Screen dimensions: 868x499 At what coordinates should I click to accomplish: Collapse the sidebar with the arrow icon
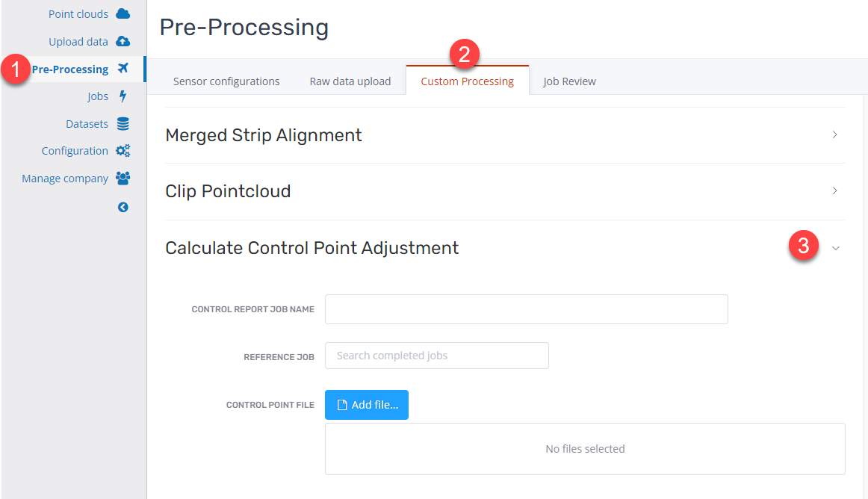click(123, 207)
